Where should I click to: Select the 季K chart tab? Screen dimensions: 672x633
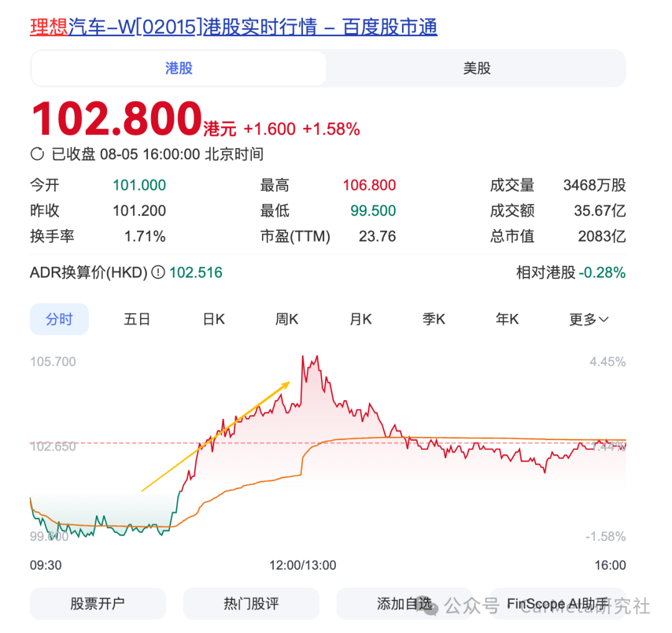[434, 319]
